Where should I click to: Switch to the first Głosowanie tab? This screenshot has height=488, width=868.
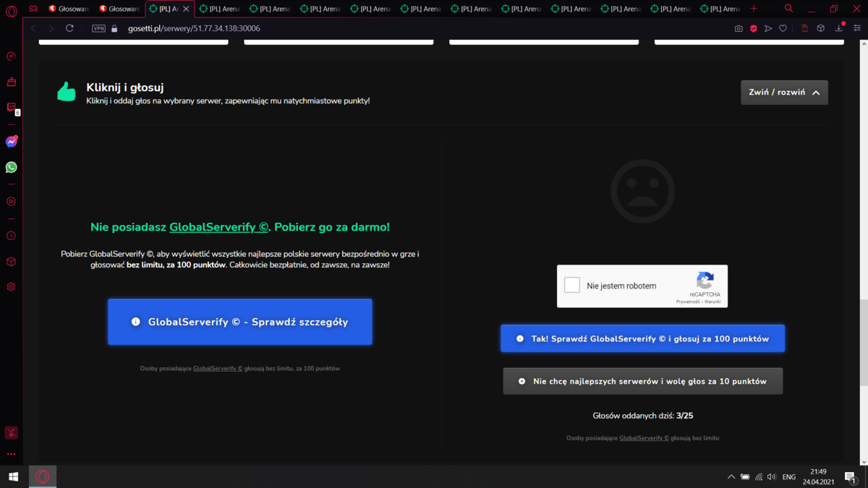click(69, 9)
